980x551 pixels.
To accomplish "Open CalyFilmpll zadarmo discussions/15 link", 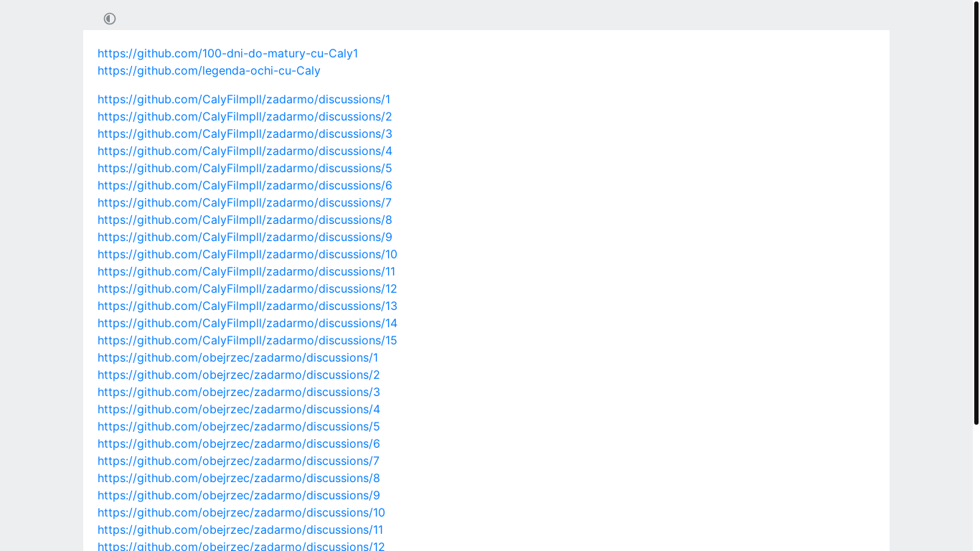I will point(248,340).
